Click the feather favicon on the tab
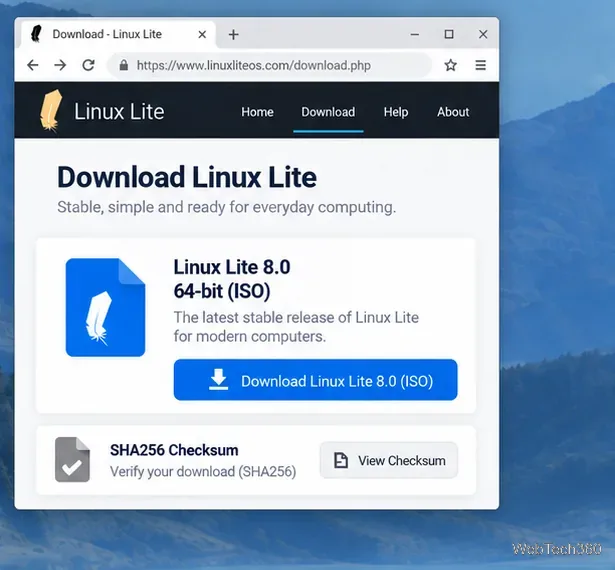 [x=36, y=34]
